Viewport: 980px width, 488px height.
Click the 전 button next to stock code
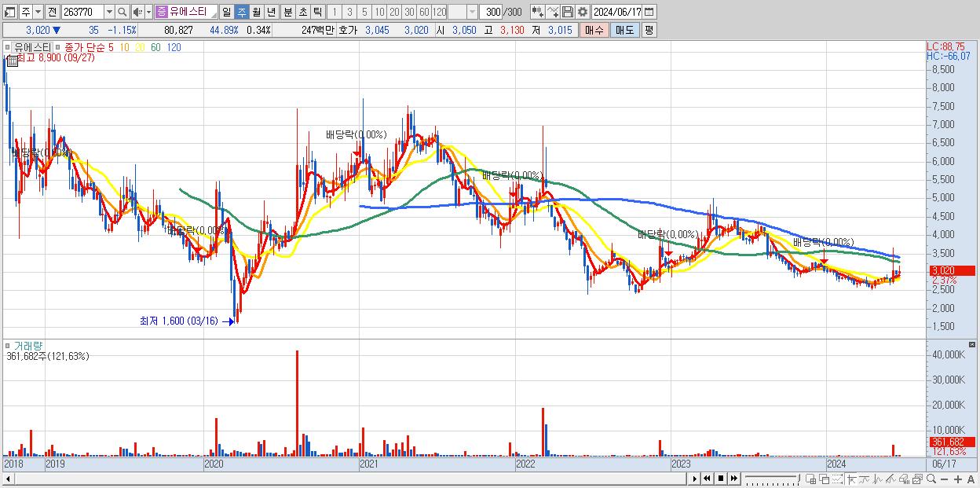52,12
